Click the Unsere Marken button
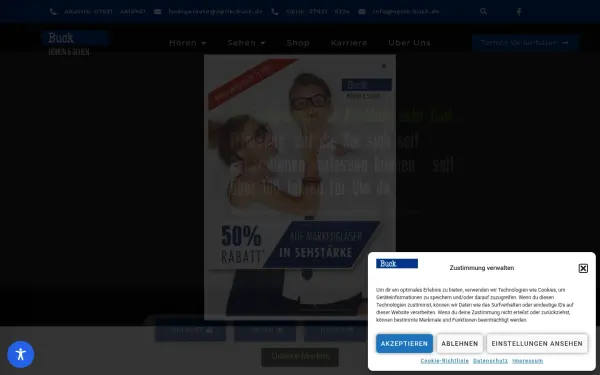This screenshot has width=600, height=375. (300, 357)
